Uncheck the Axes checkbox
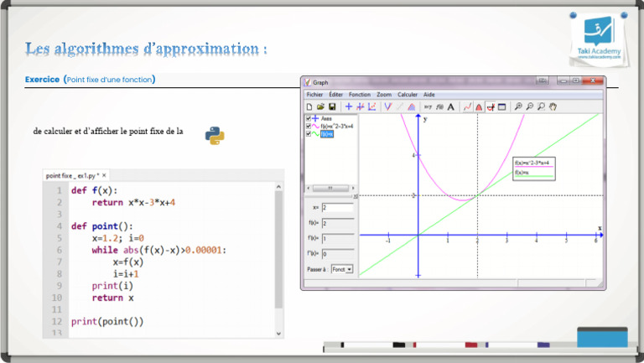 click(x=309, y=118)
